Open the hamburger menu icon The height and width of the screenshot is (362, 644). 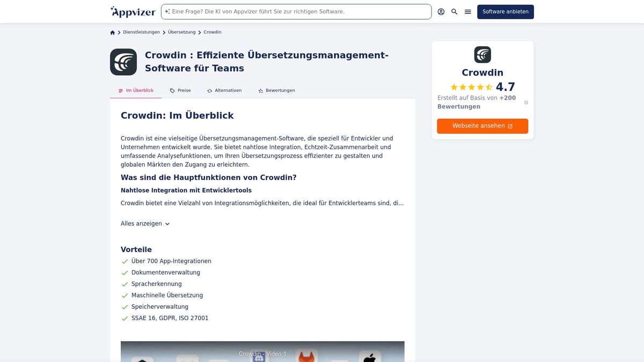pos(468,12)
